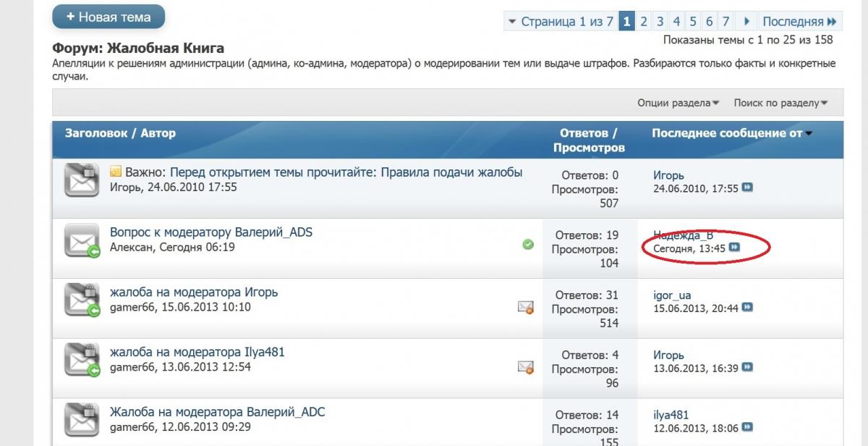Open the Опции раздела dropdown
This screenshot has width=868, height=446.
tap(678, 103)
